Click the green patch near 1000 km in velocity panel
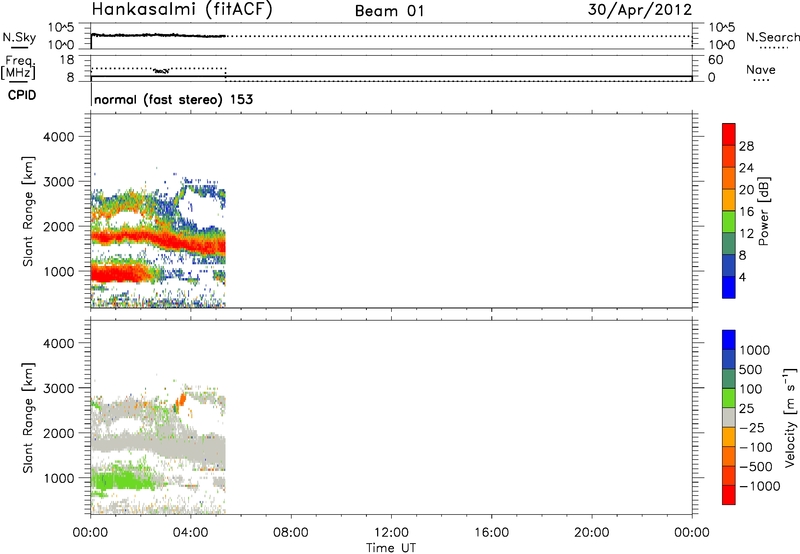The height and width of the screenshot is (554, 800). coord(122,481)
